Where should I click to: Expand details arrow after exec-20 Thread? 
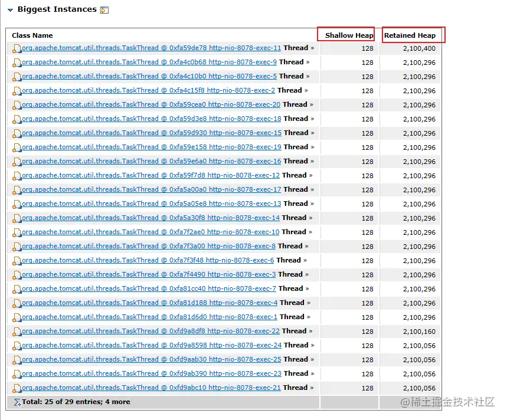(x=312, y=105)
